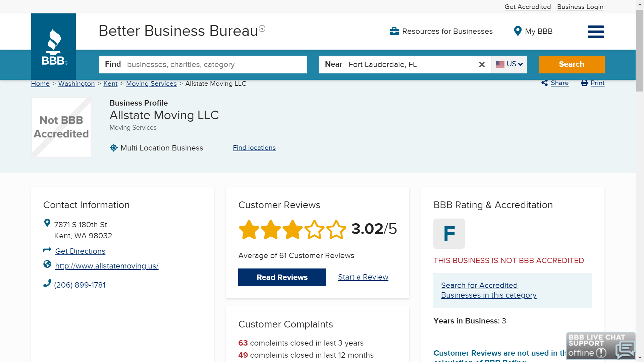Click the 49 complaints closed text
Image resolution: width=644 pixels, height=362 pixels.
306,355
